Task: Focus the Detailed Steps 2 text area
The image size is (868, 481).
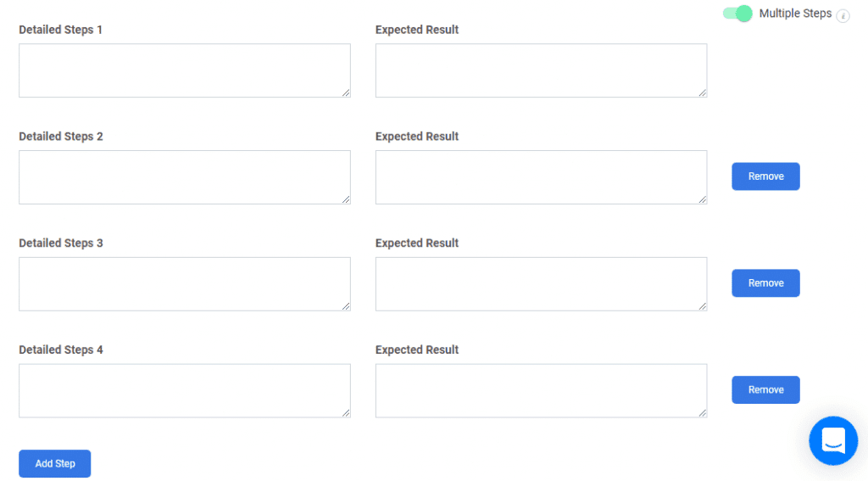Action: [x=184, y=177]
